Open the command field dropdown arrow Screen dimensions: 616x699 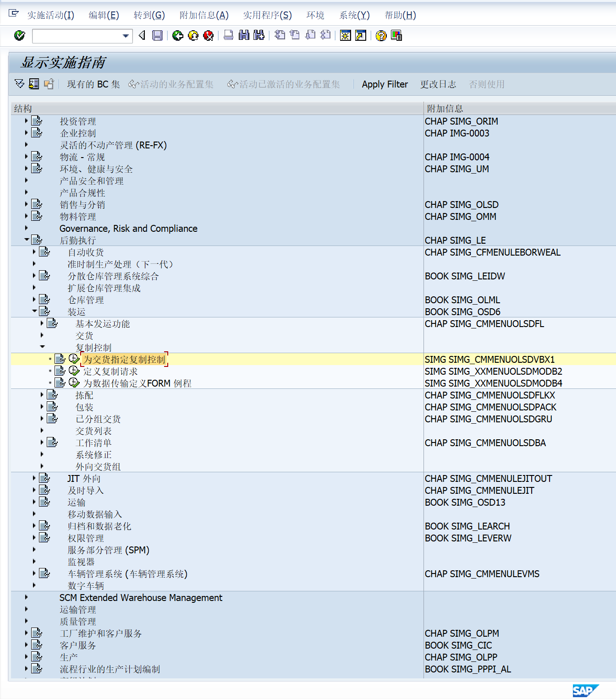(x=126, y=36)
